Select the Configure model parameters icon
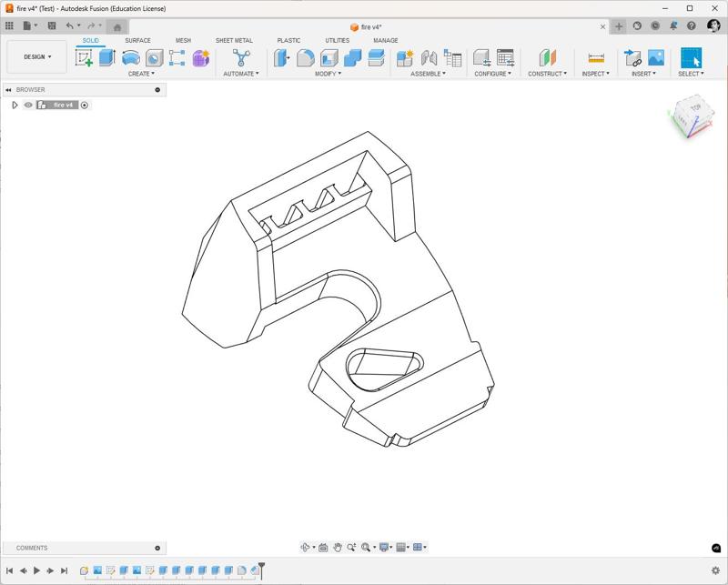This screenshot has height=585, width=728. point(482,58)
